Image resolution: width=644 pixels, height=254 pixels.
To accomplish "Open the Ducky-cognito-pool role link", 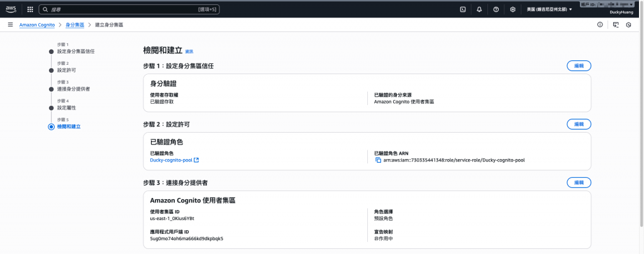I will pyautogui.click(x=171, y=160).
